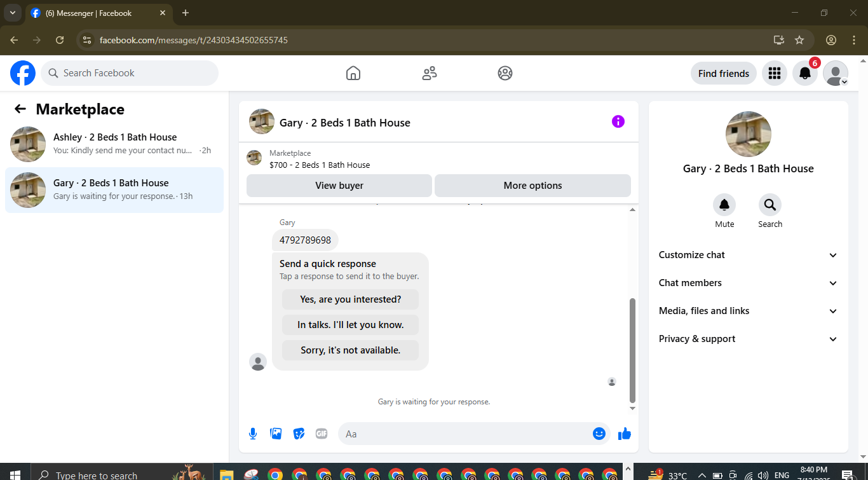This screenshot has width=868, height=480.
Task: Reload the page
Action: pyautogui.click(x=60, y=40)
